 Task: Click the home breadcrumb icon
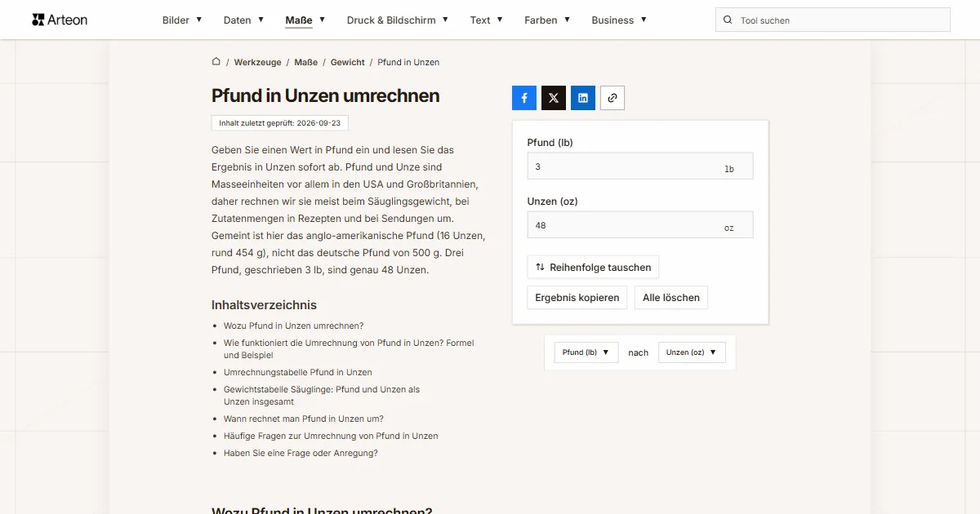point(216,62)
